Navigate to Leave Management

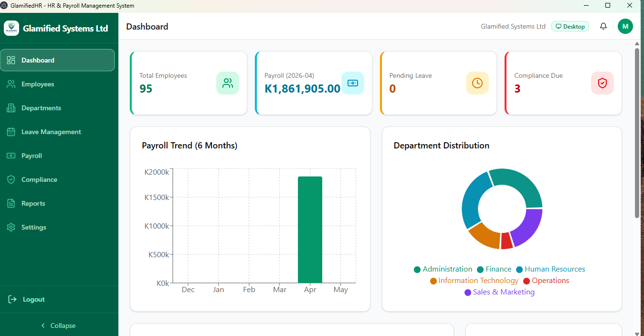point(57,132)
